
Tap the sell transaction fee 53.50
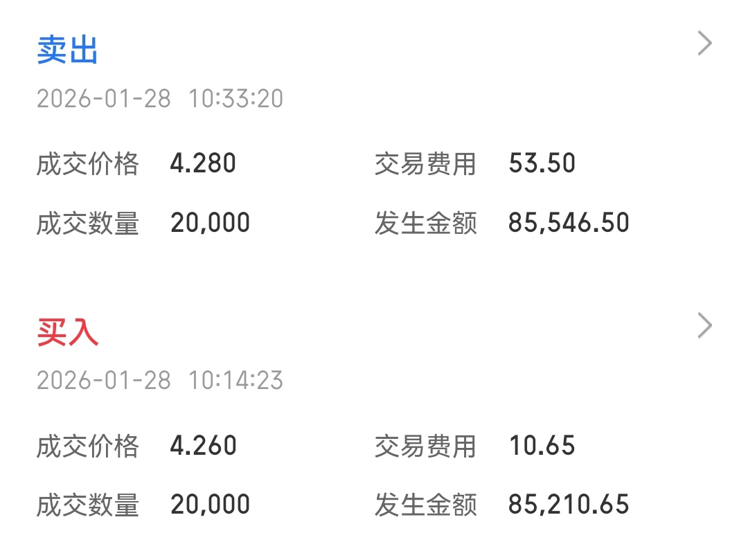542,163
